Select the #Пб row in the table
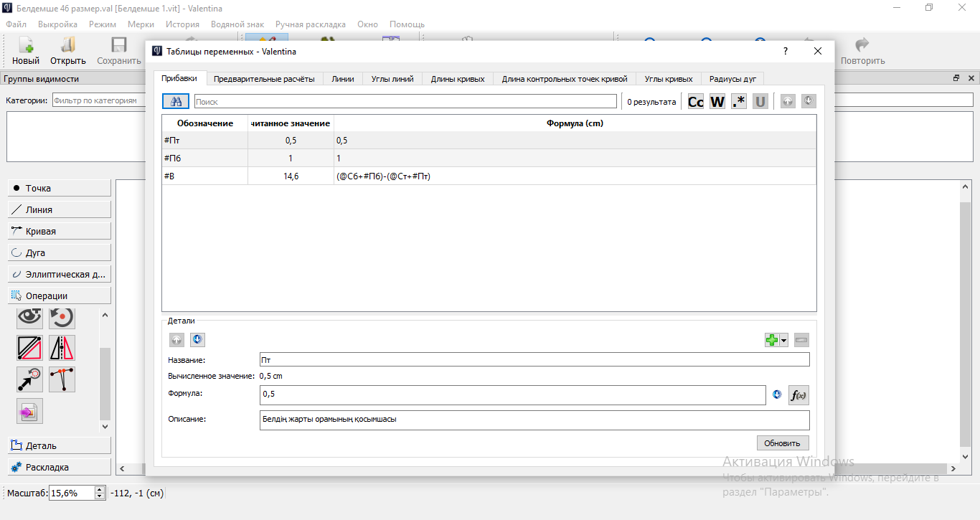 489,158
